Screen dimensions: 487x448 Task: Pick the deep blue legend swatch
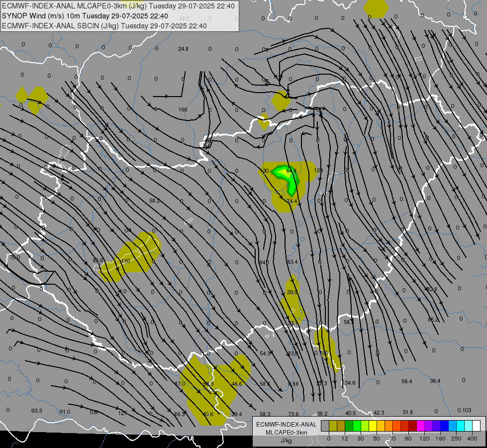[444, 426]
